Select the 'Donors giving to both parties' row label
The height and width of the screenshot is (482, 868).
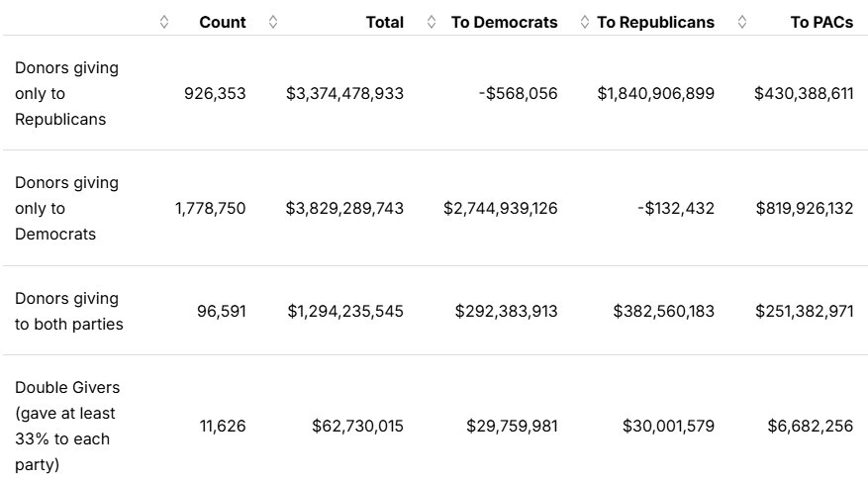click(x=68, y=311)
